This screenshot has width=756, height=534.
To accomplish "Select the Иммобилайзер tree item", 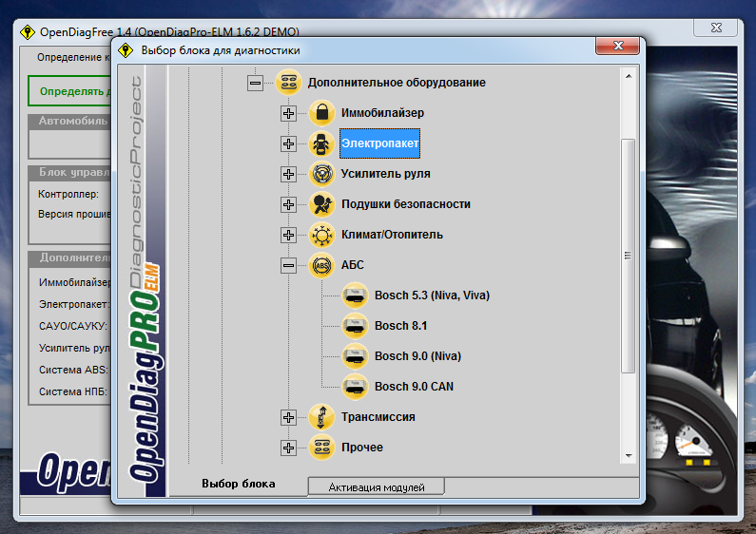I will click(x=382, y=113).
